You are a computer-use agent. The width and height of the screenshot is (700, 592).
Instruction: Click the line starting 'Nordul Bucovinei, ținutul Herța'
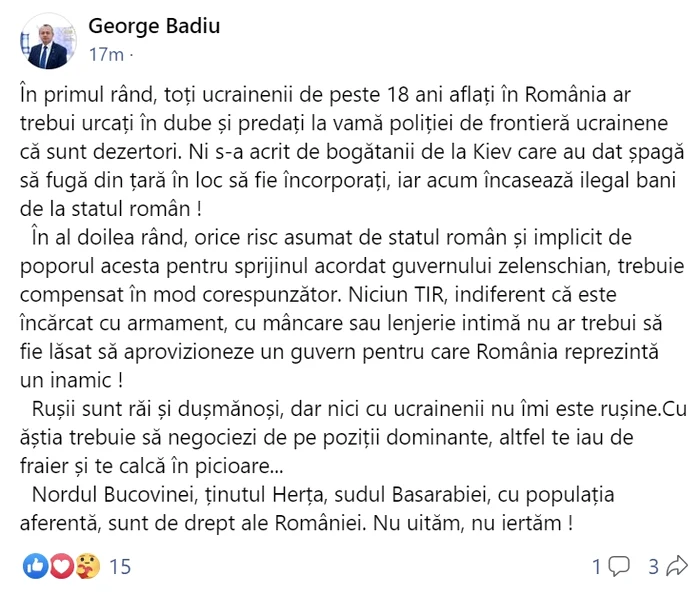click(323, 495)
